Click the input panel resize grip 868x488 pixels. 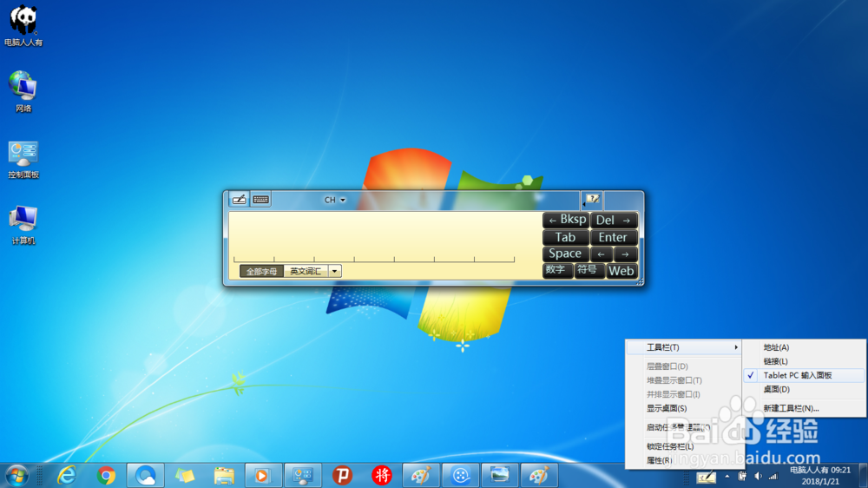tap(640, 282)
